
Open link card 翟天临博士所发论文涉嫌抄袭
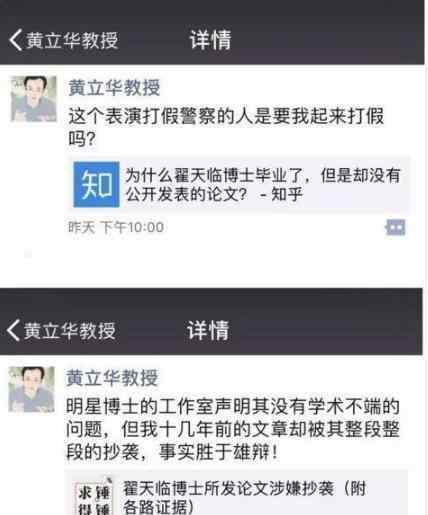tap(237, 494)
